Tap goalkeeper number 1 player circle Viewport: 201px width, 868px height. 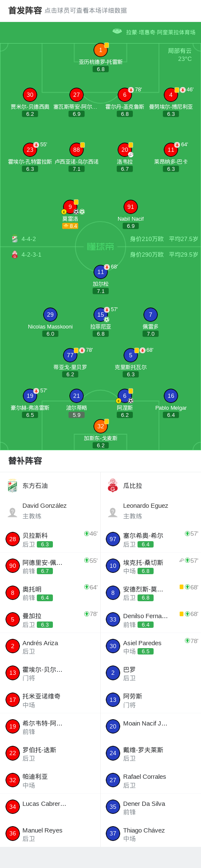(x=100, y=50)
